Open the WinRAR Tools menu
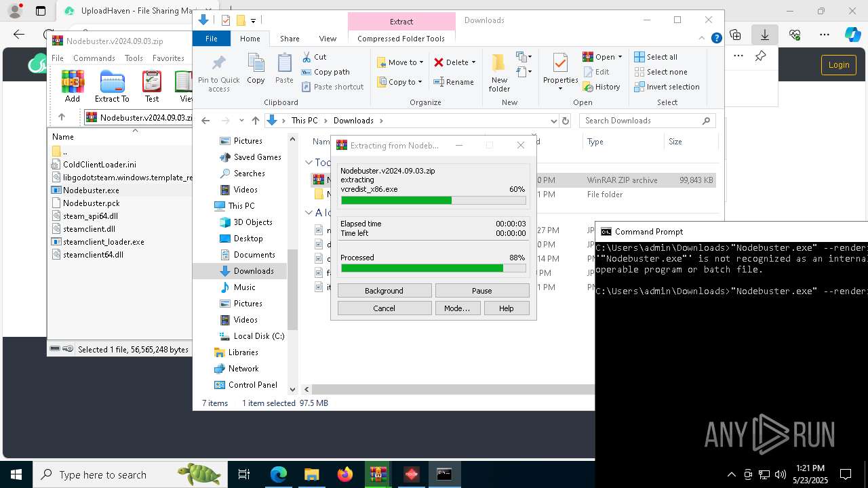The height and width of the screenshot is (488, 868). point(134,58)
